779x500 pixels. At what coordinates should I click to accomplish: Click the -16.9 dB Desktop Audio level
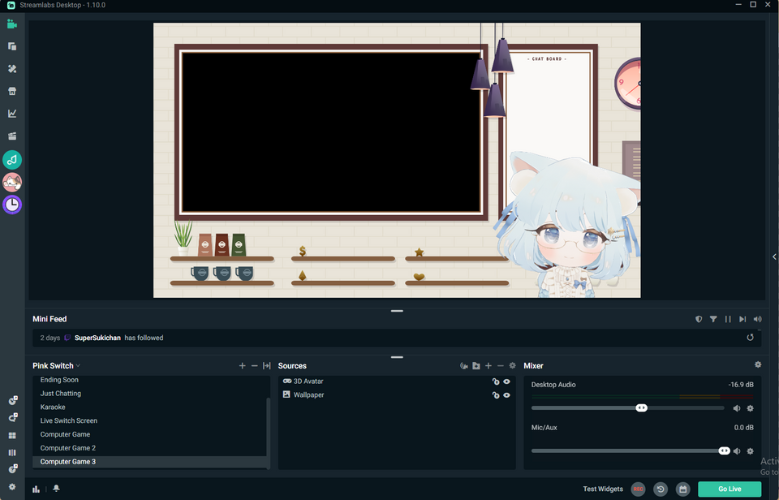coord(741,385)
